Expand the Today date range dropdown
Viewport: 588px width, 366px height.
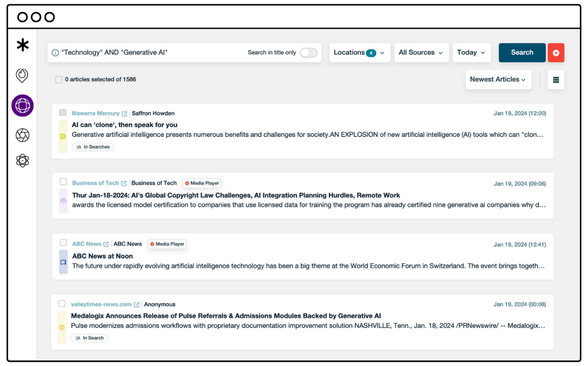pos(471,53)
